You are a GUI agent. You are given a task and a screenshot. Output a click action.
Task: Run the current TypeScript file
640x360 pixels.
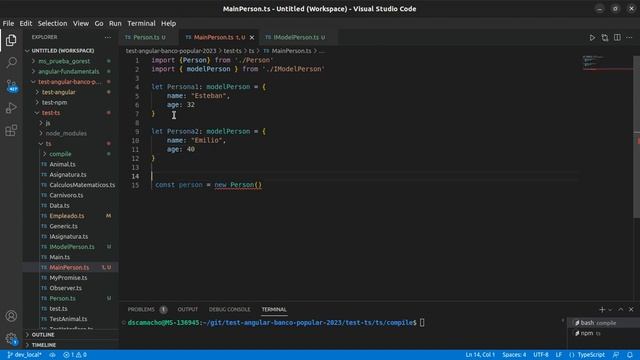[592, 38]
